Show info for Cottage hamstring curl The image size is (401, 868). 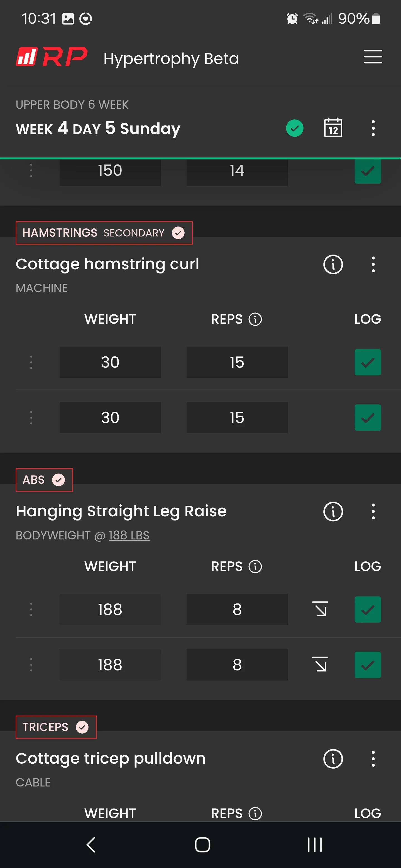(333, 265)
